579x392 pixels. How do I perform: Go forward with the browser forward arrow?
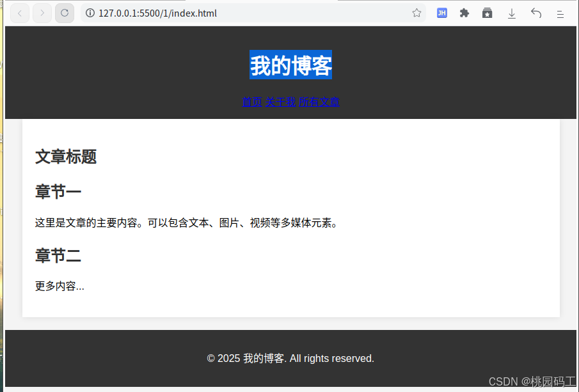pos(42,13)
